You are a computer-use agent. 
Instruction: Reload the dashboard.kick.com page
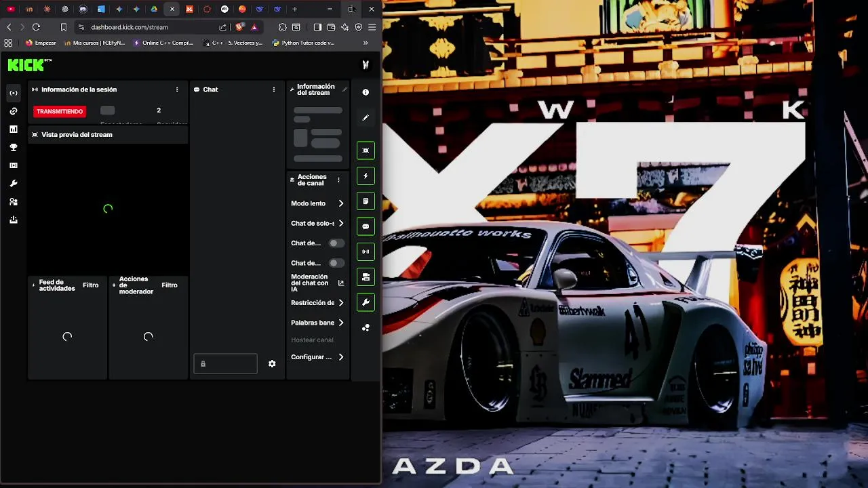click(36, 27)
